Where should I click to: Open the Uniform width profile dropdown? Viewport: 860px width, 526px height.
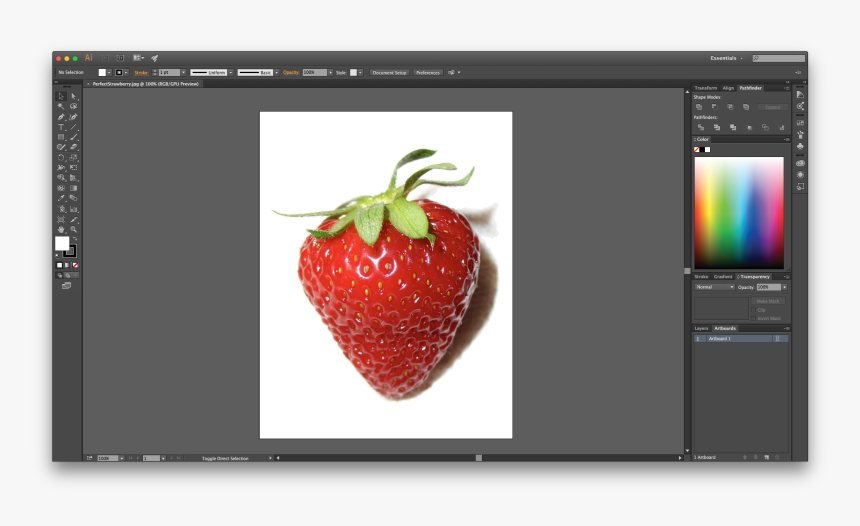coord(231,72)
